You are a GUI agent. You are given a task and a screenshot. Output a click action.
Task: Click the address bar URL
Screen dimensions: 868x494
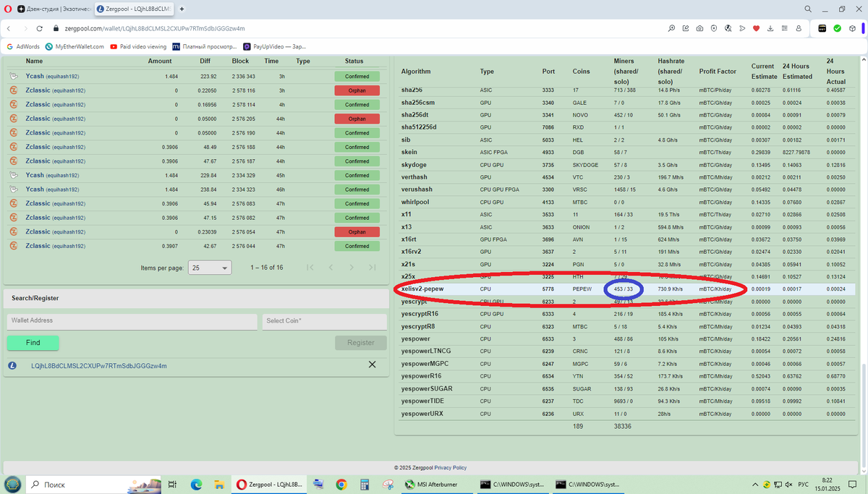point(155,28)
